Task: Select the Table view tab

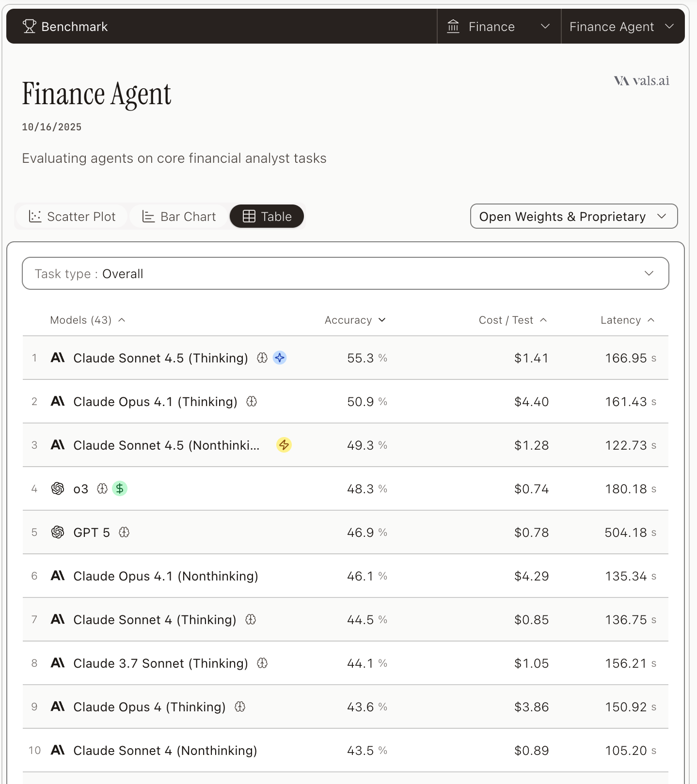Action: (x=267, y=216)
